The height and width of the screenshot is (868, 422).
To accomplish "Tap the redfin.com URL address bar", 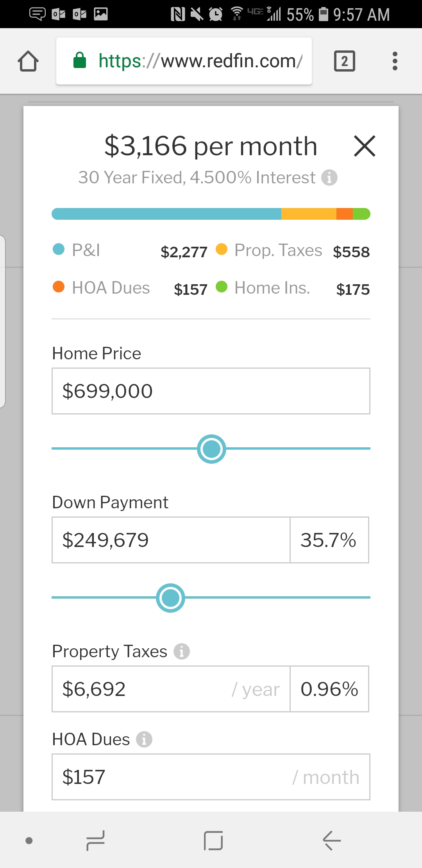I will click(x=199, y=61).
